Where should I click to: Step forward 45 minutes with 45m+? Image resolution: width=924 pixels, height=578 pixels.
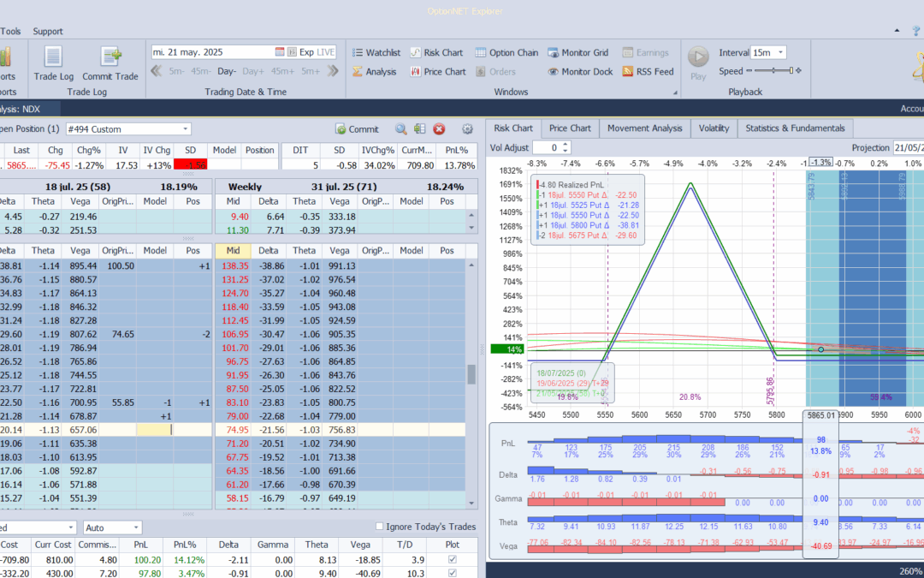[x=282, y=71]
